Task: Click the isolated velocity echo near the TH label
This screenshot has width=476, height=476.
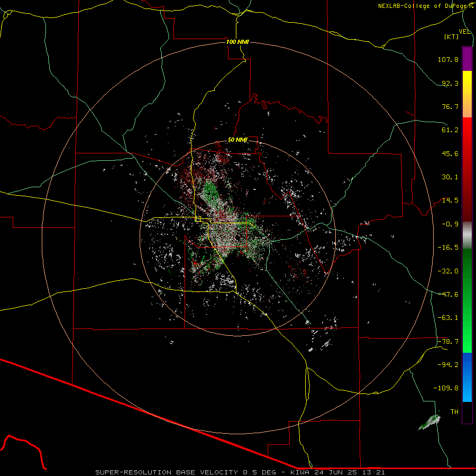Action: pos(429,422)
